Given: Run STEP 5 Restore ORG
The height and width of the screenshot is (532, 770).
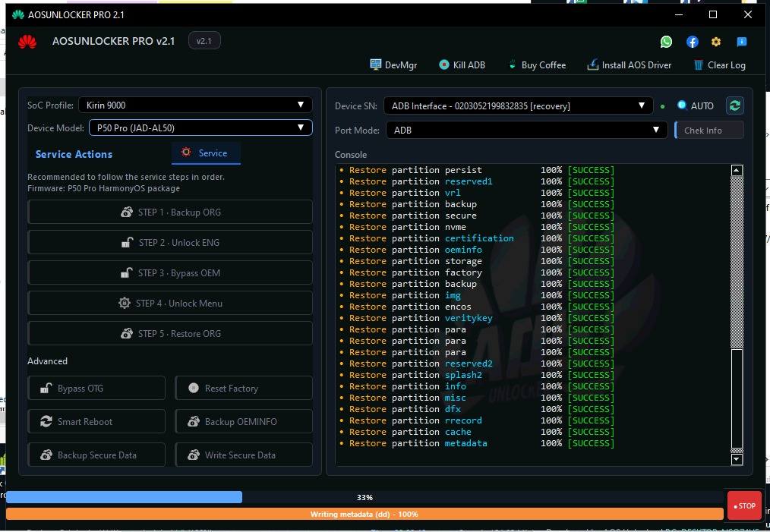Looking at the screenshot, I should pyautogui.click(x=170, y=334).
